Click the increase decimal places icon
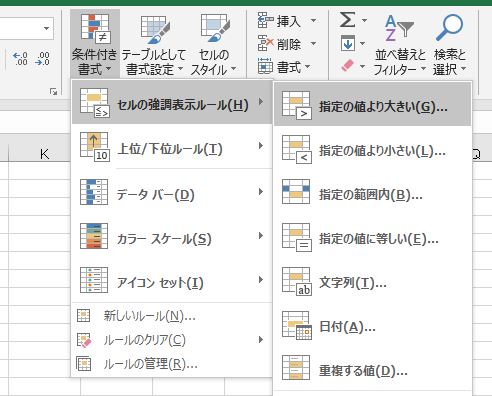This screenshot has width=492, height=396. tap(20, 58)
